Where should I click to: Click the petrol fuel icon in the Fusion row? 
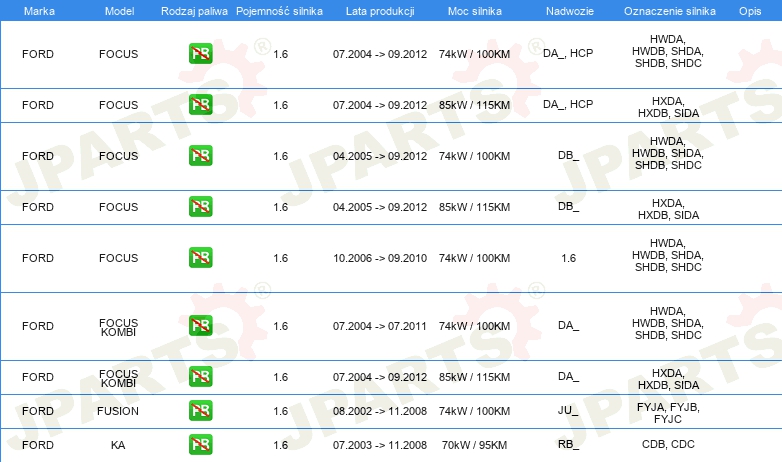(x=200, y=410)
